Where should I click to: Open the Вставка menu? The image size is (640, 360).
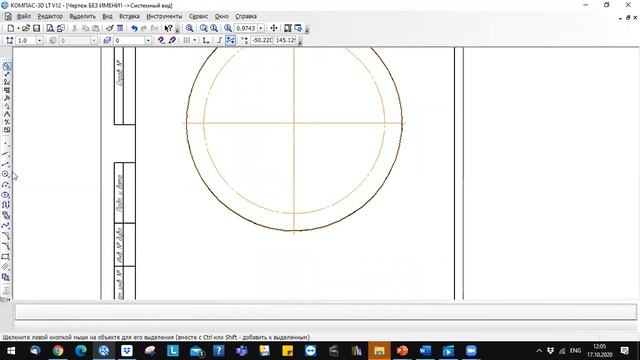coord(129,16)
